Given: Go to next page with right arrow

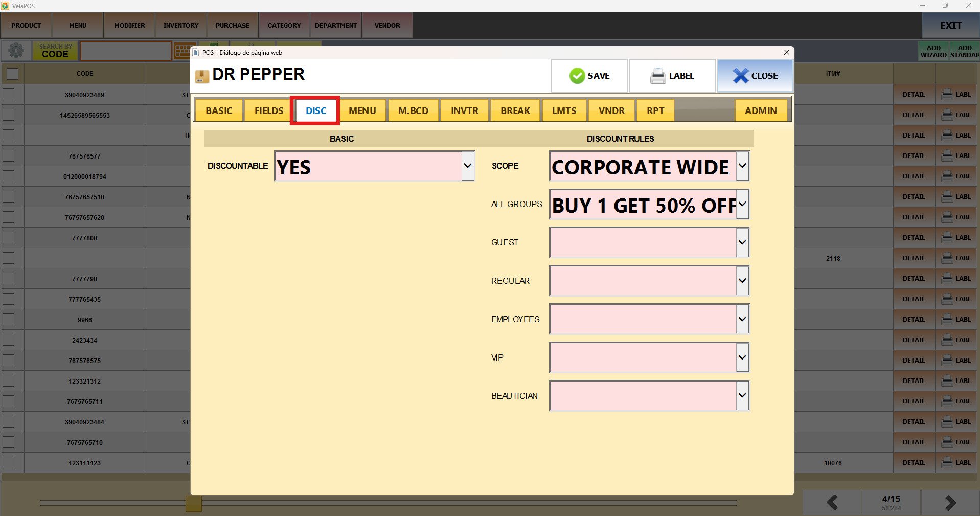Looking at the screenshot, I should pyautogui.click(x=950, y=503).
